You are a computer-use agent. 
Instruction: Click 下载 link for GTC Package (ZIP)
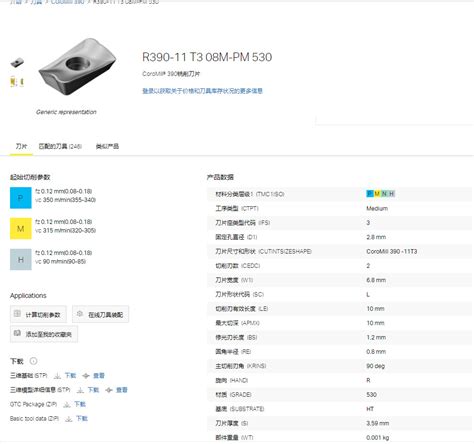pos(80,404)
